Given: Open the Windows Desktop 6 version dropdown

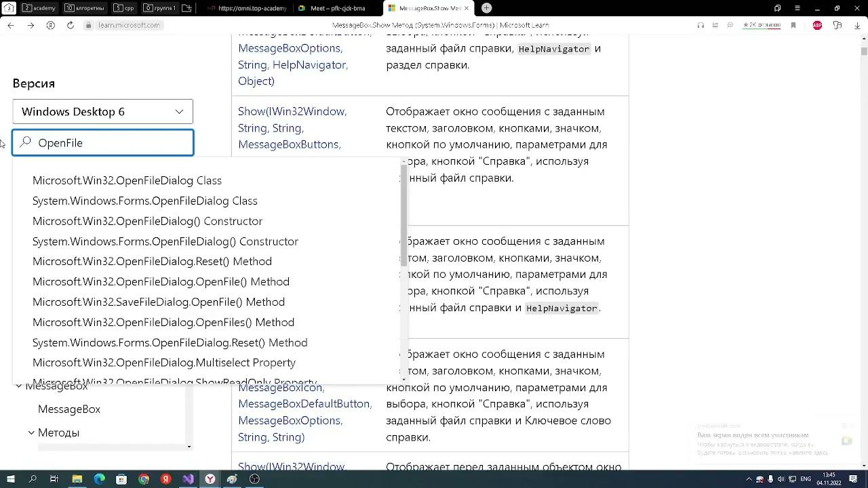Looking at the screenshot, I should [x=102, y=112].
